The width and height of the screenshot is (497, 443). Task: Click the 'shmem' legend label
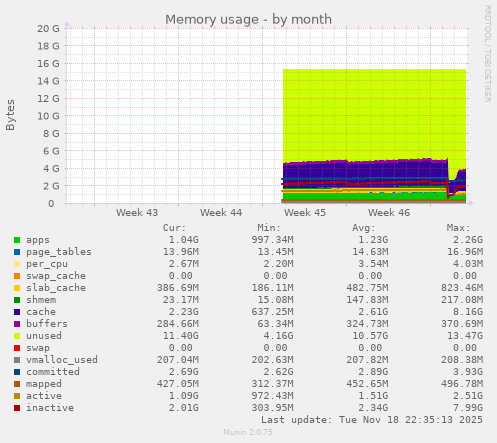41,300
